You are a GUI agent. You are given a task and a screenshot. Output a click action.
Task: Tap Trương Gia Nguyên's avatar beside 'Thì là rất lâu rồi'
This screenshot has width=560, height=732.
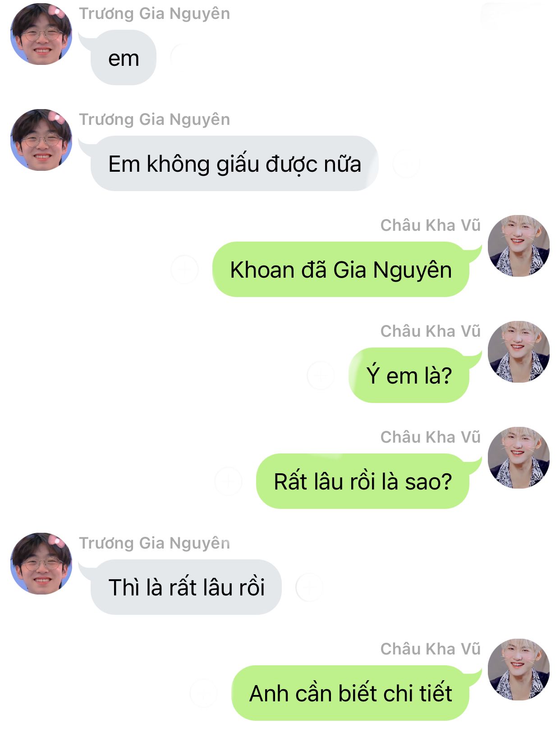click(x=41, y=564)
